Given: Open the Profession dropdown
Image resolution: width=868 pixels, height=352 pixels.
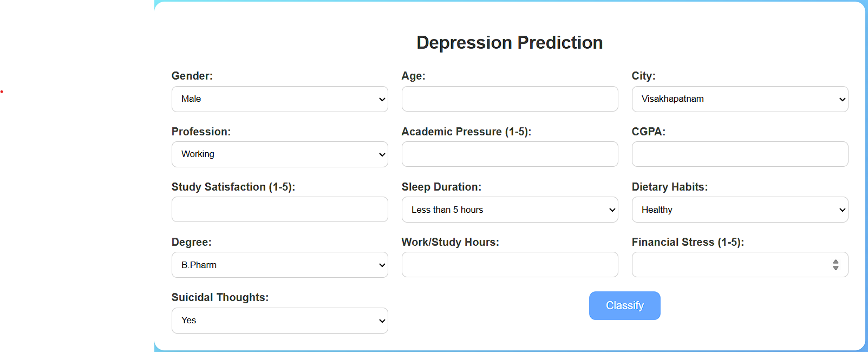Looking at the screenshot, I should point(279,154).
